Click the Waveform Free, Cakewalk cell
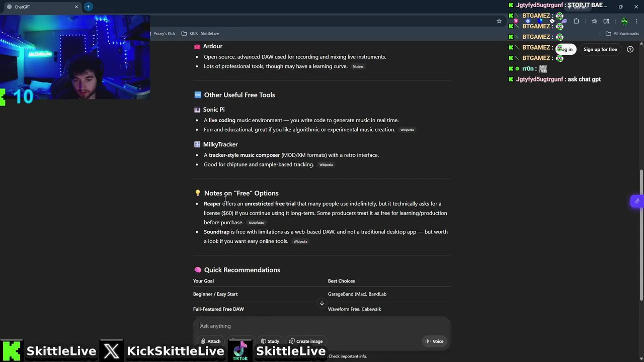 pyautogui.click(x=354, y=309)
